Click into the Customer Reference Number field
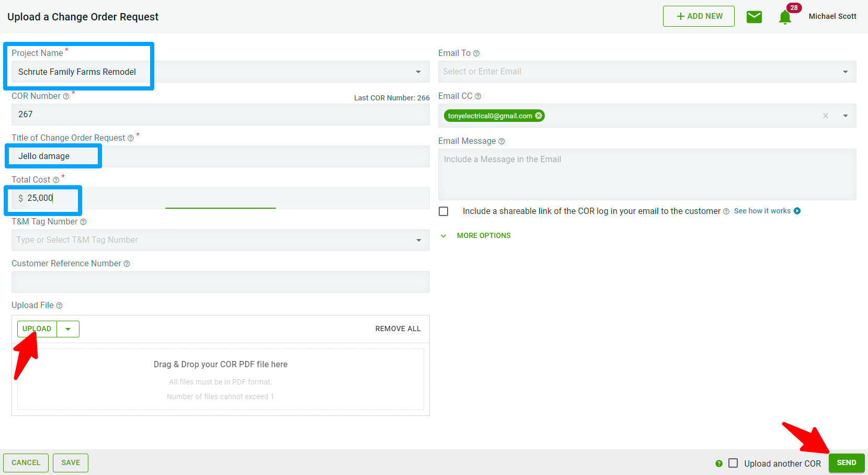Viewport: 868px width, 475px height. coord(220,282)
